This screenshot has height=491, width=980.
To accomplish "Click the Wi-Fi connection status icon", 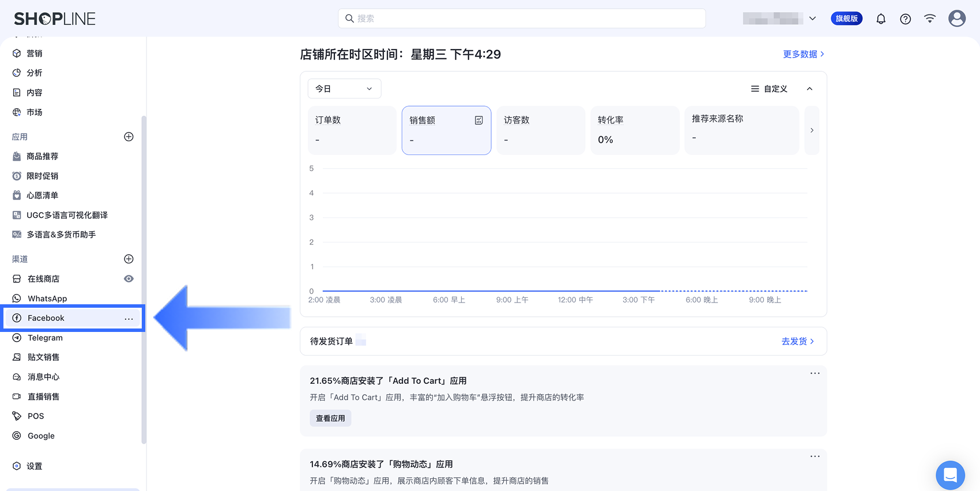I will [930, 18].
